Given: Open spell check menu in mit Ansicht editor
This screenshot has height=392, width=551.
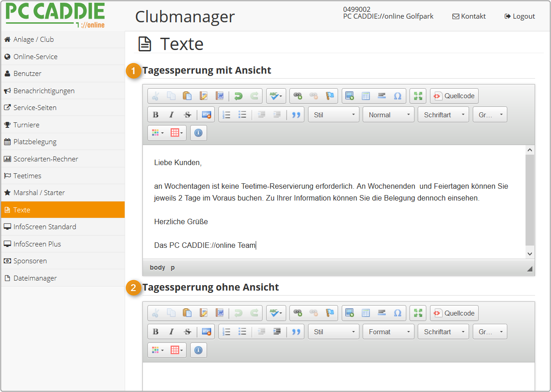Looking at the screenshot, I should point(276,96).
